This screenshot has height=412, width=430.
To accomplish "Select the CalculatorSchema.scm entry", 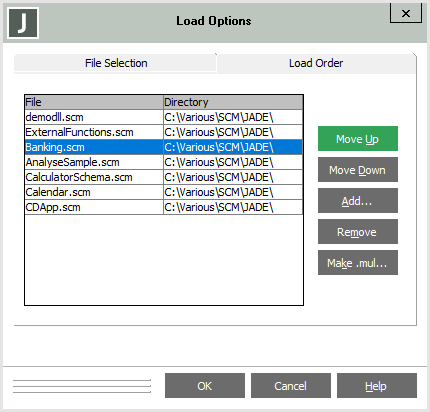I will (x=164, y=177).
